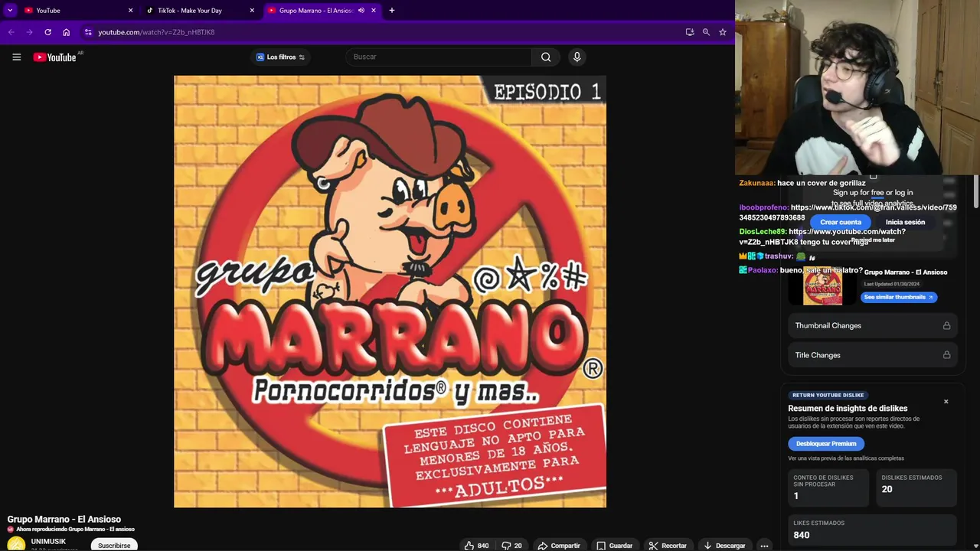
Task: Open UNIMUSIK channel name link
Action: pyautogui.click(x=48, y=541)
